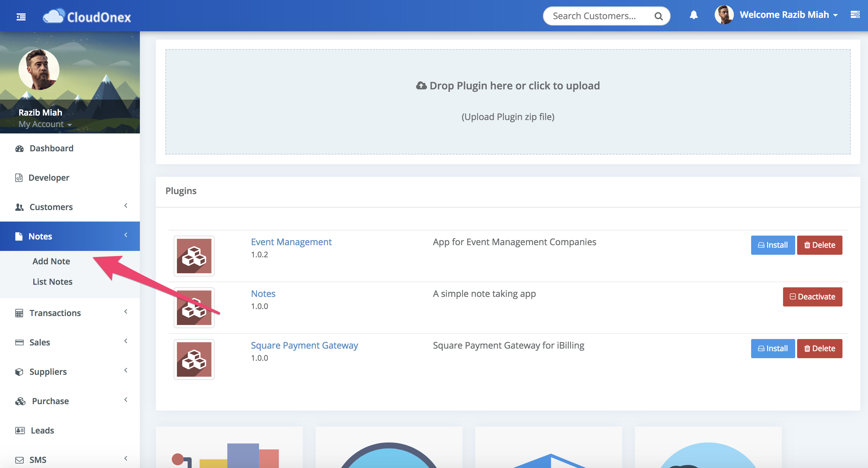Expand the Transactions menu chevron
Image resolution: width=868 pixels, height=468 pixels.
pyautogui.click(x=126, y=312)
